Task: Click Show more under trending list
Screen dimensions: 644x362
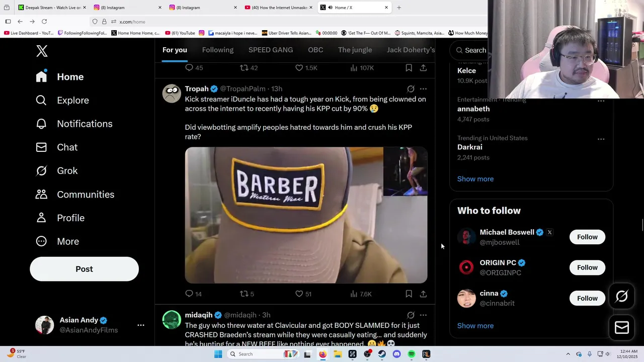Action: [x=475, y=179]
